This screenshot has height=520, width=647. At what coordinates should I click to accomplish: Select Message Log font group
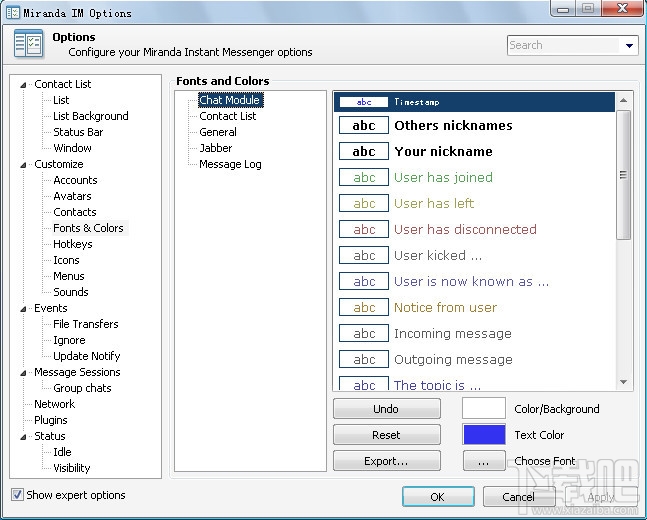[x=230, y=164]
